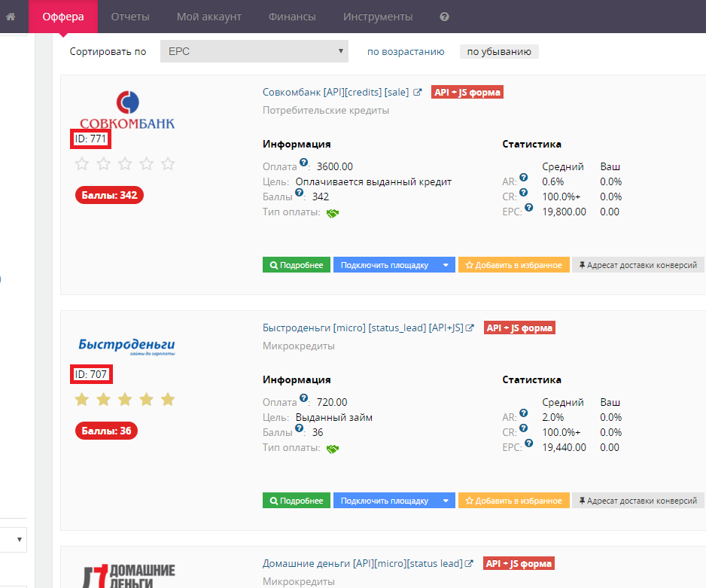The image size is (706, 588).
Task: Click Адресат доставки конверсий for Быстроденьги
Action: [x=638, y=501]
